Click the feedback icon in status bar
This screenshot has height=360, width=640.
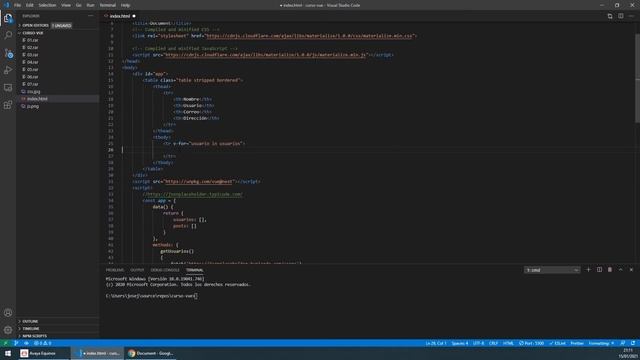click(622, 343)
